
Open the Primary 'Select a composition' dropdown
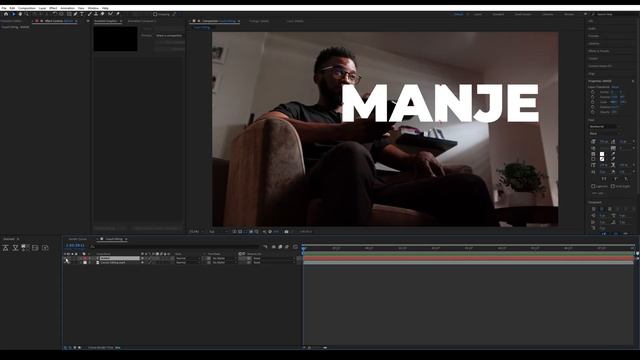(169, 36)
